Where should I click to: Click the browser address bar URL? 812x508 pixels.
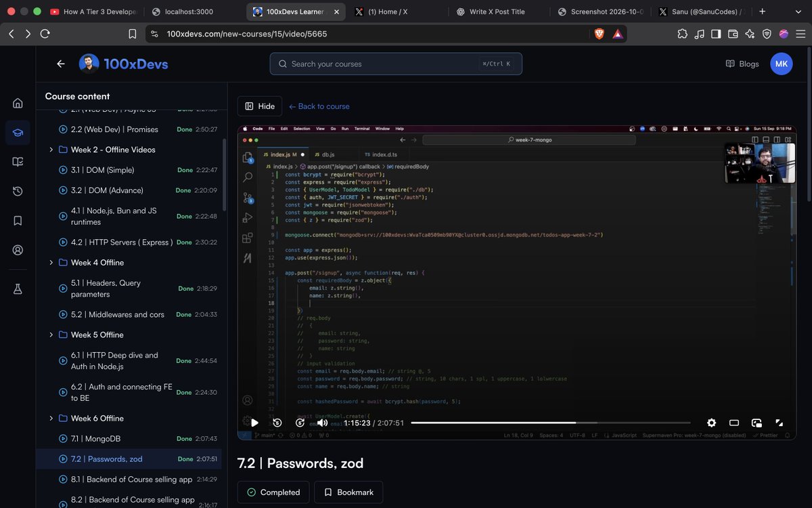(x=247, y=33)
